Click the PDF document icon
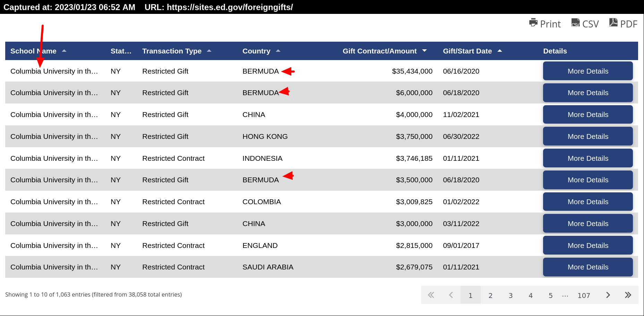644x316 pixels. click(x=613, y=23)
